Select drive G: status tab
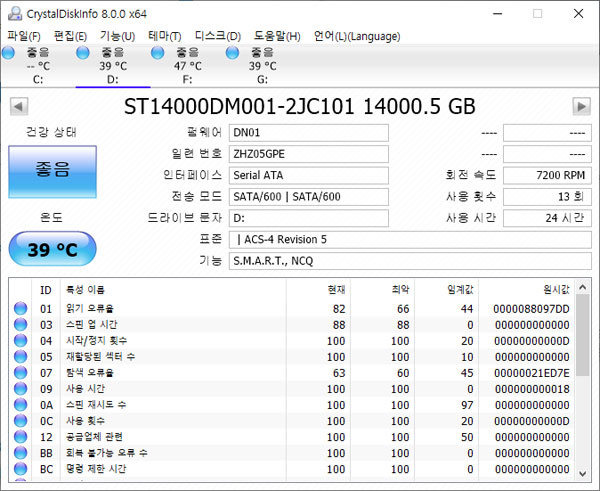 262,65
